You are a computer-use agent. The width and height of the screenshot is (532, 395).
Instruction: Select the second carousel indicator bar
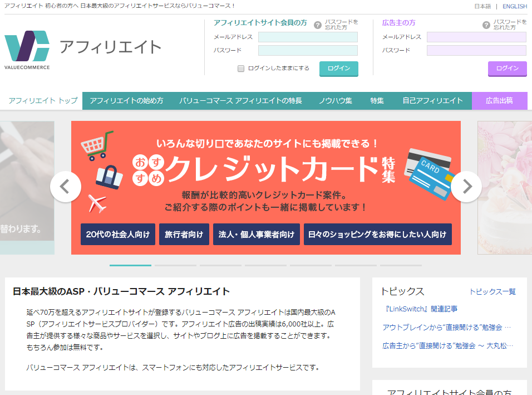coord(175,265)
